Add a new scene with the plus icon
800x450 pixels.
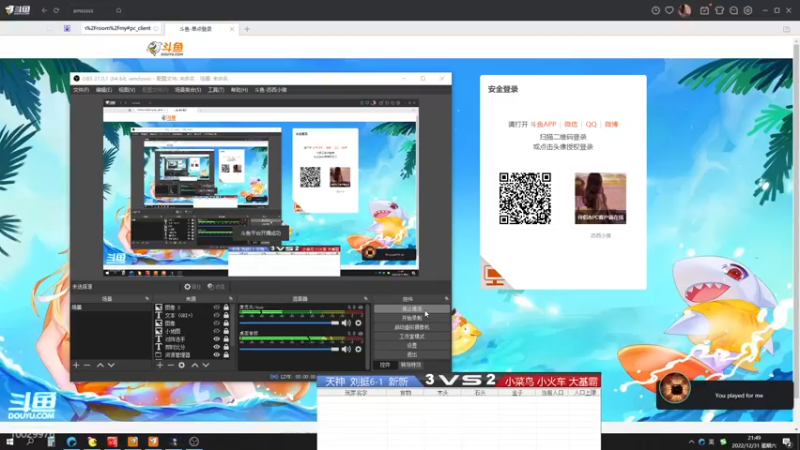click(76, 365)
